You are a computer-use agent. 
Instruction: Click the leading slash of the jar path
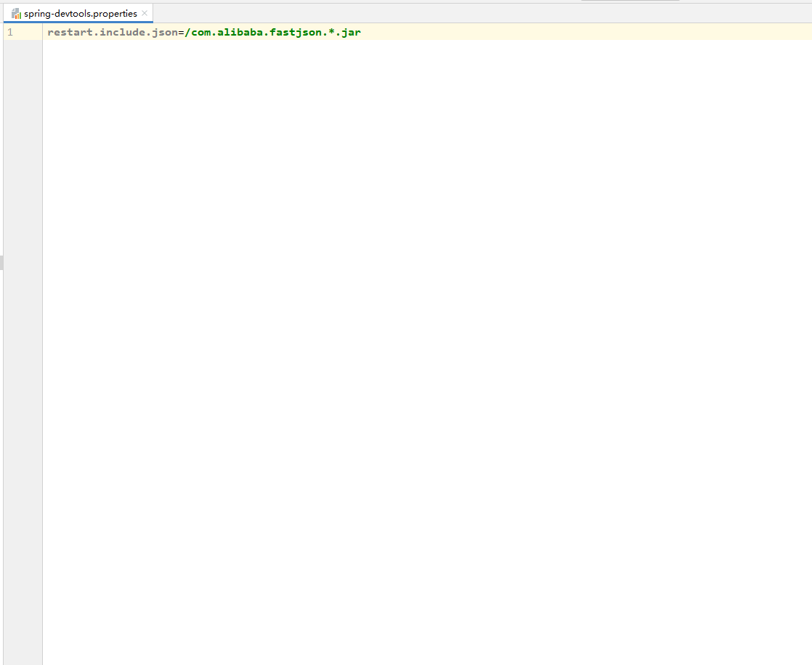click(x=187, y=32)
